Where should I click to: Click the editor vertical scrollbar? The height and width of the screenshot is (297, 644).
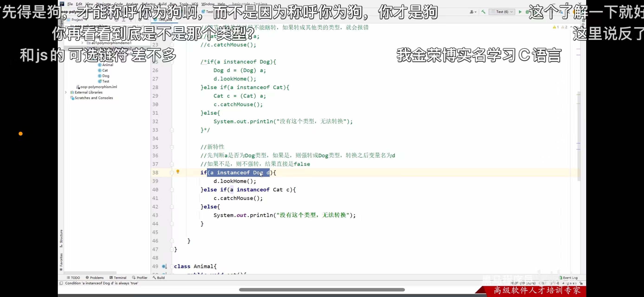pos(579,136)
